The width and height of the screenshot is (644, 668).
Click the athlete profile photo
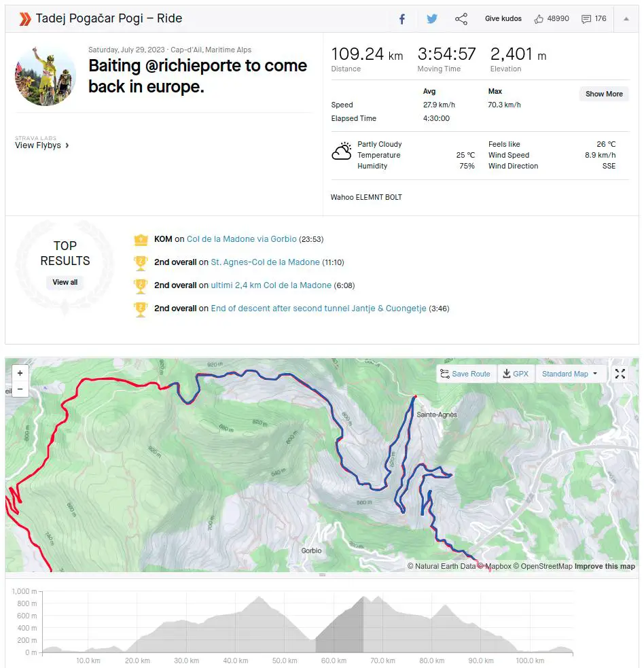tap(46, 76)
